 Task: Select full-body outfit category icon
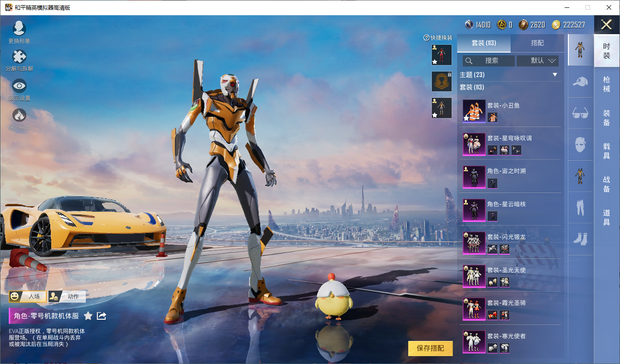click(580, 49)
